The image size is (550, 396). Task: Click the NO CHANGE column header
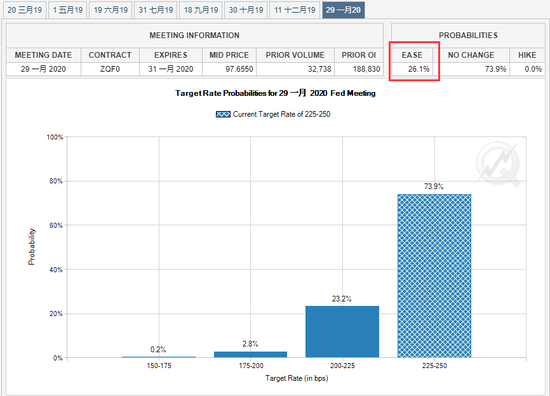point(471,55)
